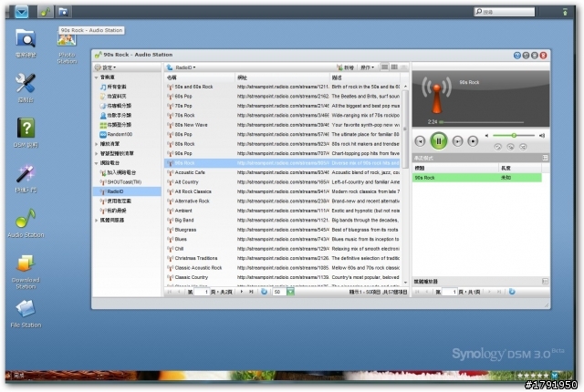
Task: Open the DSM help desktop icon
Action: point(26,132)
